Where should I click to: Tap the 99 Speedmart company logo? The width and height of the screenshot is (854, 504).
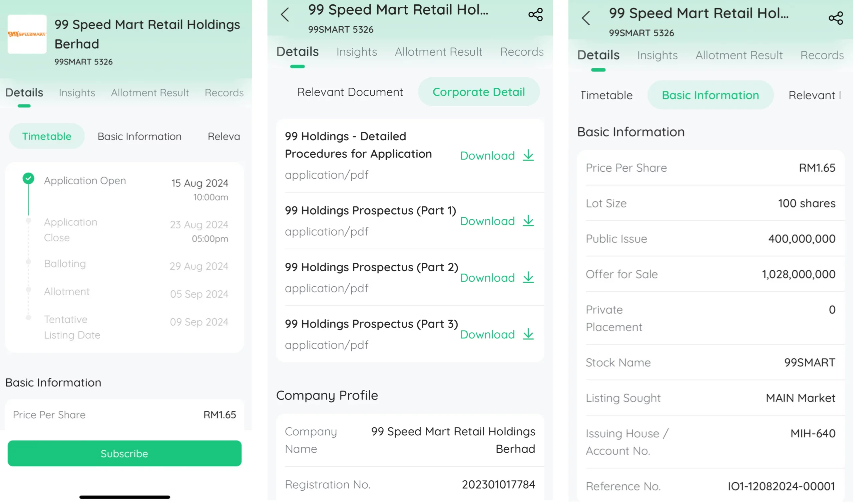(x=27, y=34)
